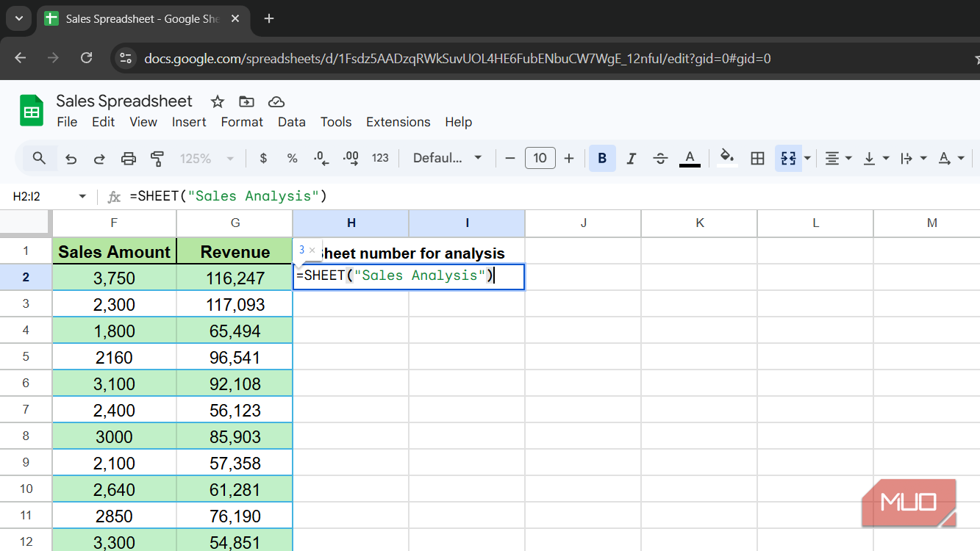The width and height of the screenshot is (980, 551).
Task: Decrease decimal places
Action: pyautogui.click(x=321, y=158)
